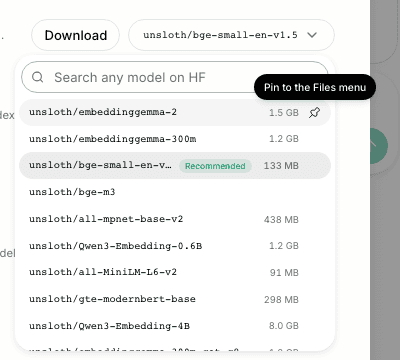The height and width of the screenshot is (360, 400).
Task: Click the 8.0 GB size label
Action: (x=284, y=326)
